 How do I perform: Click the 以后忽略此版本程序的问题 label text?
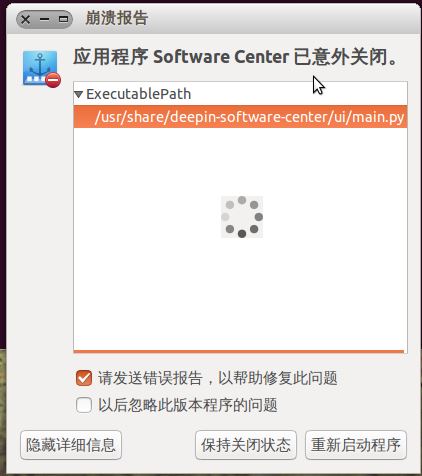tap(188, 405)
